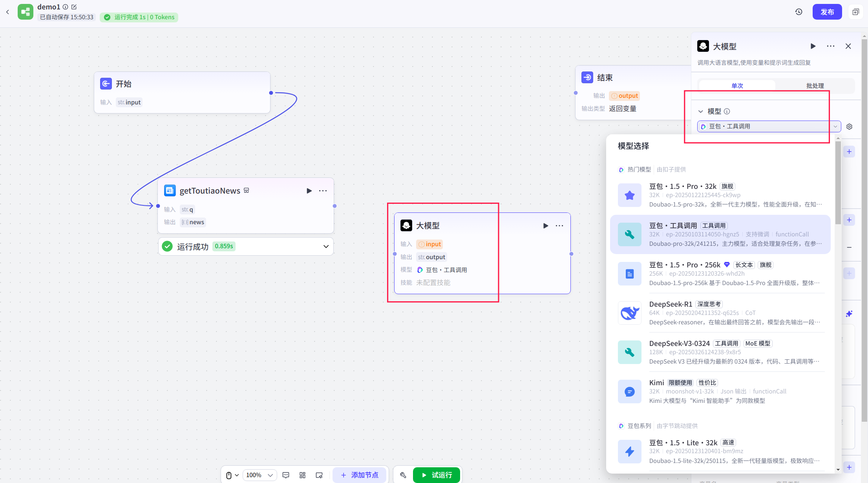Click the run history clock icon

click(x=799, y=12)
